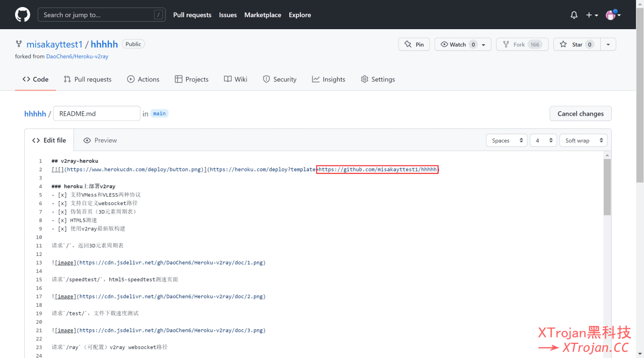
Task: Open the DaoChen6/Heroku-v2ray parent repository link
Action: [77, 56]
